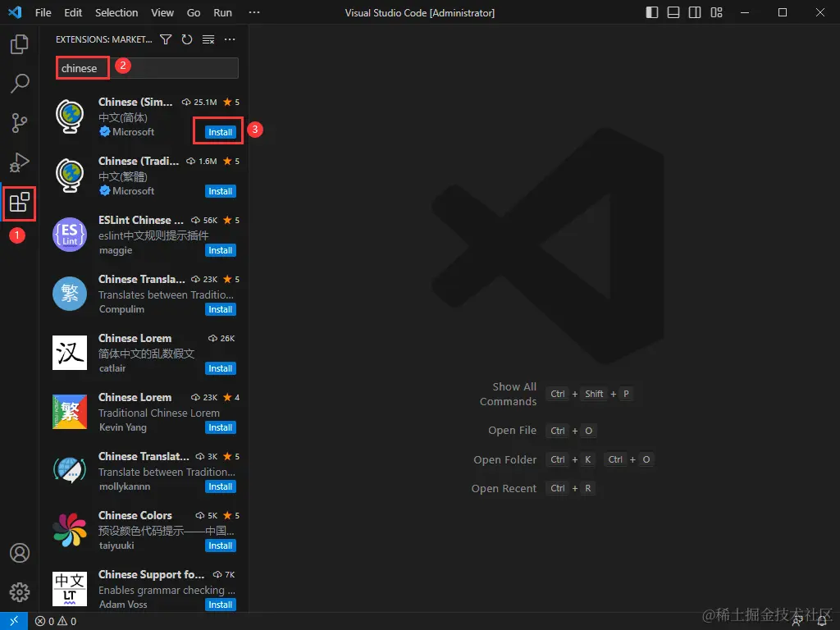
Task: Open the Run and Debug view
Action: click(20, 162)
